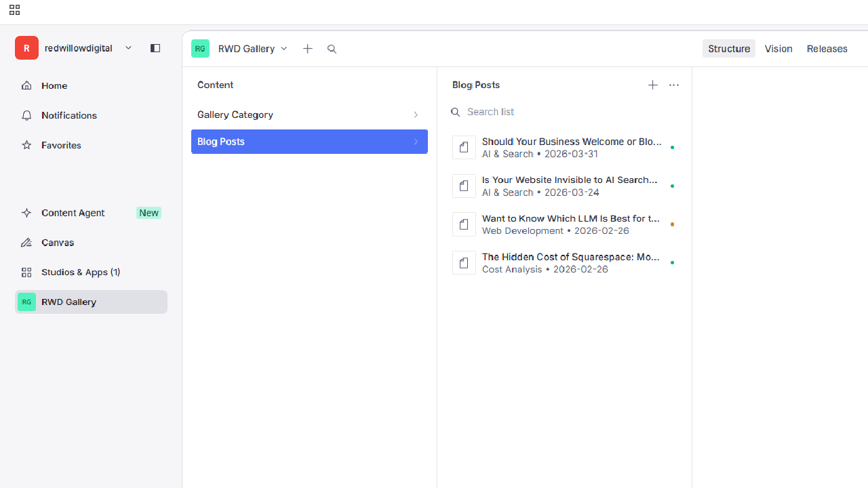Screen dimensions: 868x488
Task: Switch to the Vision tab
Action: click(778, 49)
